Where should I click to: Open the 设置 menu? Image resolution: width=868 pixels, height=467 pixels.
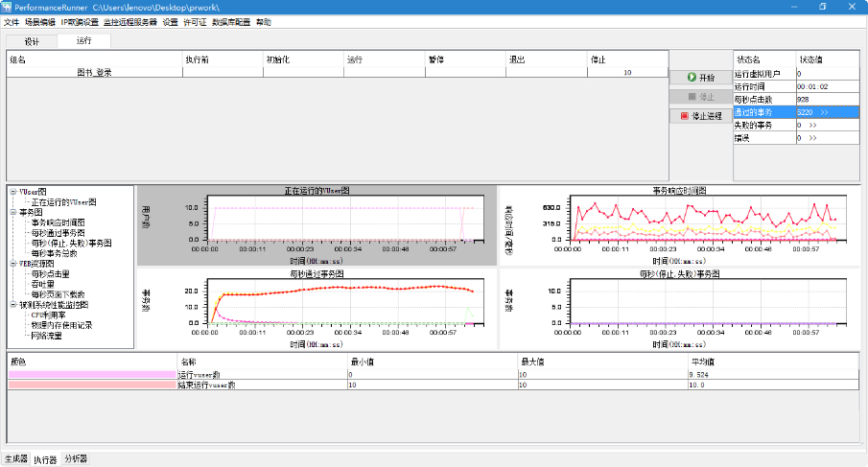(x=170, y=22)
